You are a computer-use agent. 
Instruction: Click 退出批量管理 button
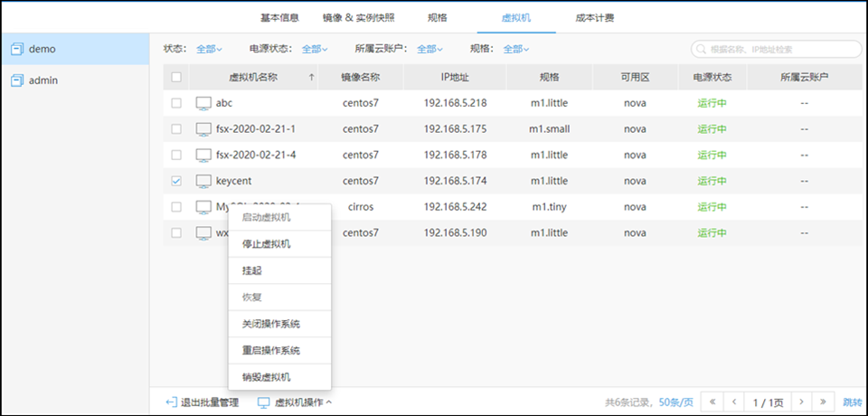(203, 402)
